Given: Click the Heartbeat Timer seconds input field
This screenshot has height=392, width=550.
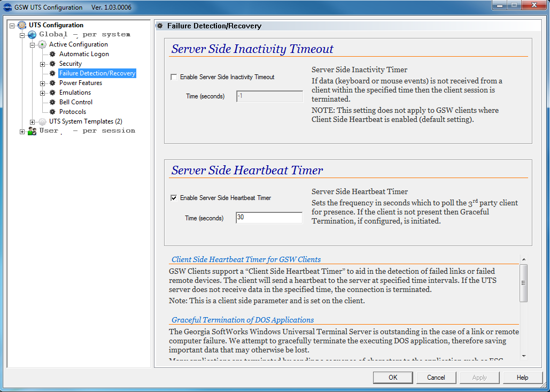Looking at the screenshot, I should tap(269, 218).
